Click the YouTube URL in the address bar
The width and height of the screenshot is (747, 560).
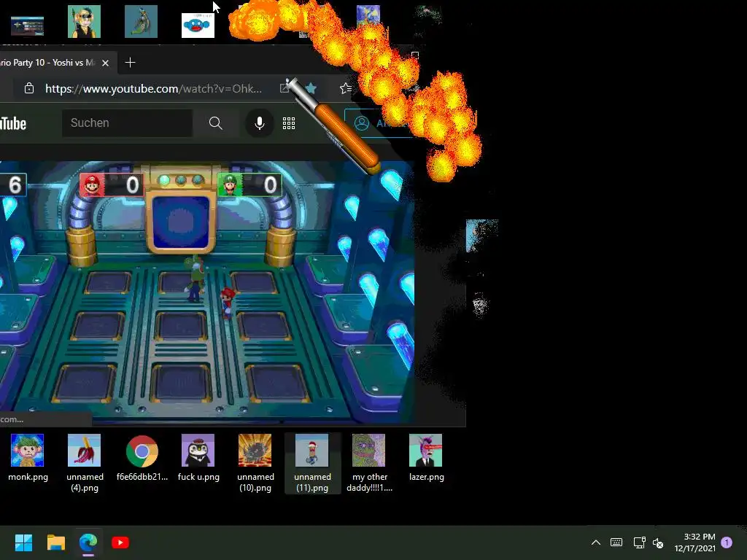coord(153,88)
